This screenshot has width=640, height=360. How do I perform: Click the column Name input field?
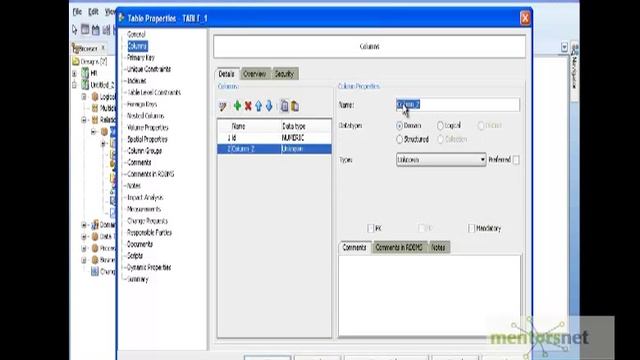pos(458,105)
